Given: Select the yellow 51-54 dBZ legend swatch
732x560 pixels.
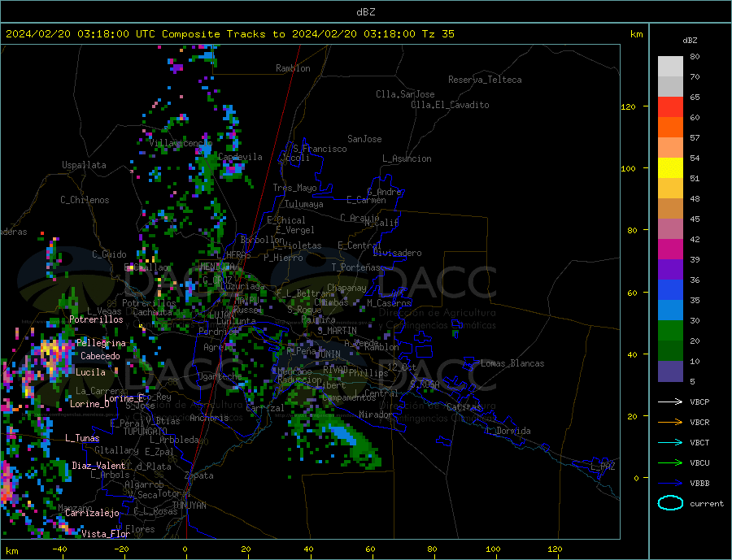Looking at the screenshot, I should click(670, 168).
